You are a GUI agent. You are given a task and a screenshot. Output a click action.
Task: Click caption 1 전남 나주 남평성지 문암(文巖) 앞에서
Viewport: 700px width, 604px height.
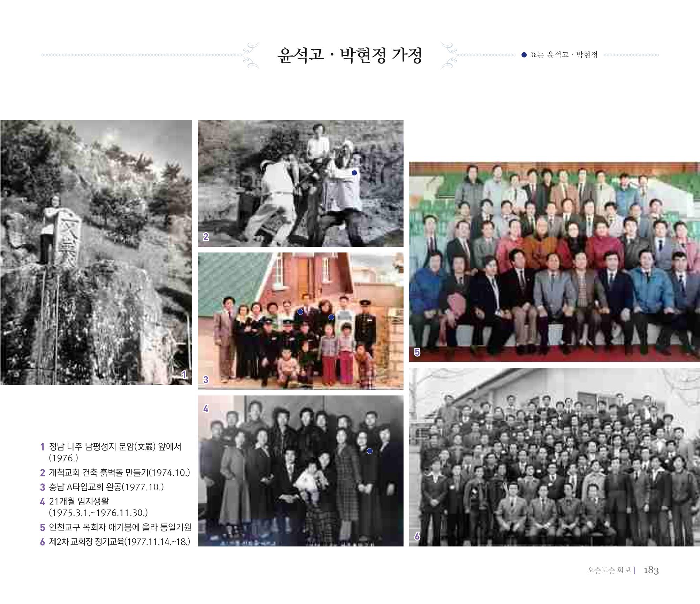115,447
